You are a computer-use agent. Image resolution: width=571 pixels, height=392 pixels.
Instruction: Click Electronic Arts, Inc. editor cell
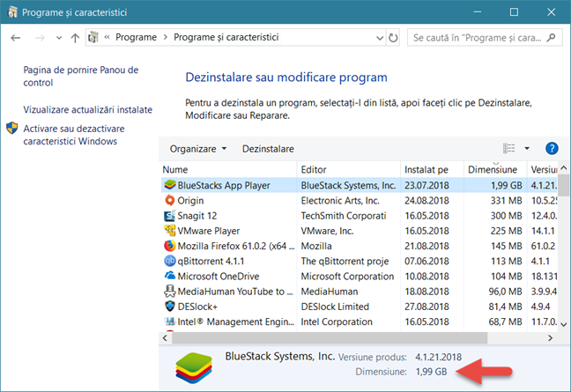click(x=340, y=201)
